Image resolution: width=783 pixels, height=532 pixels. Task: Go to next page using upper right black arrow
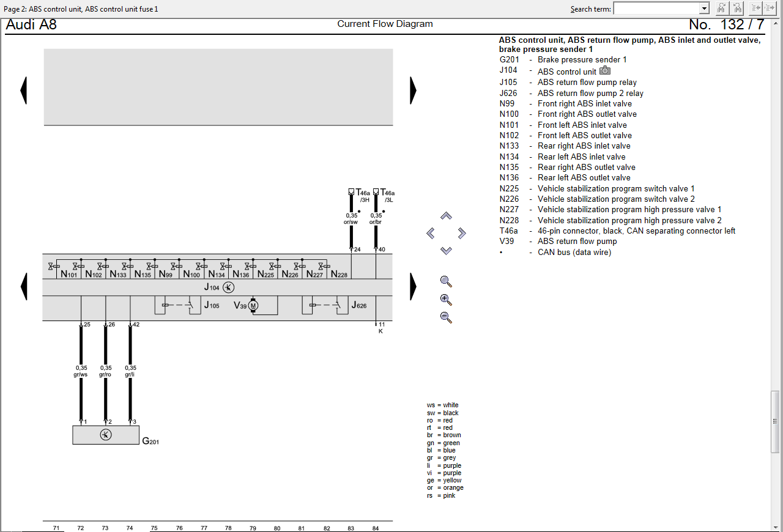point(414,91)
